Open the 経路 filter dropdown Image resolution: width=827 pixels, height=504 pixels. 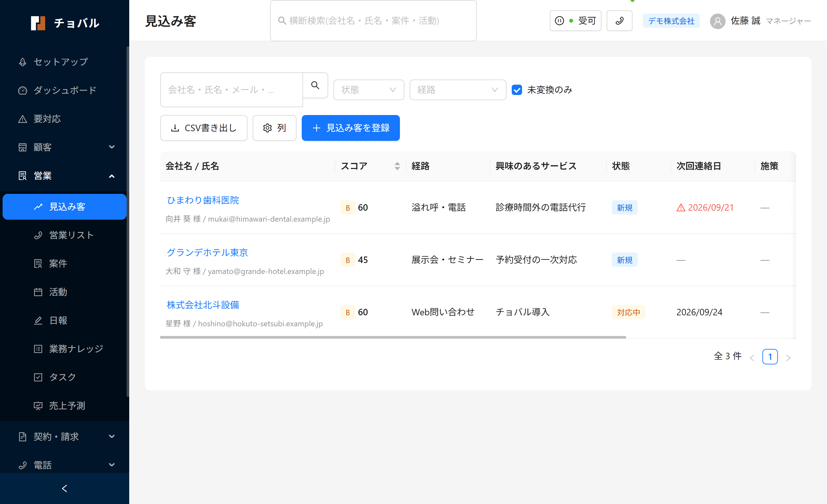pyautogui.click(x=458, y=90)
